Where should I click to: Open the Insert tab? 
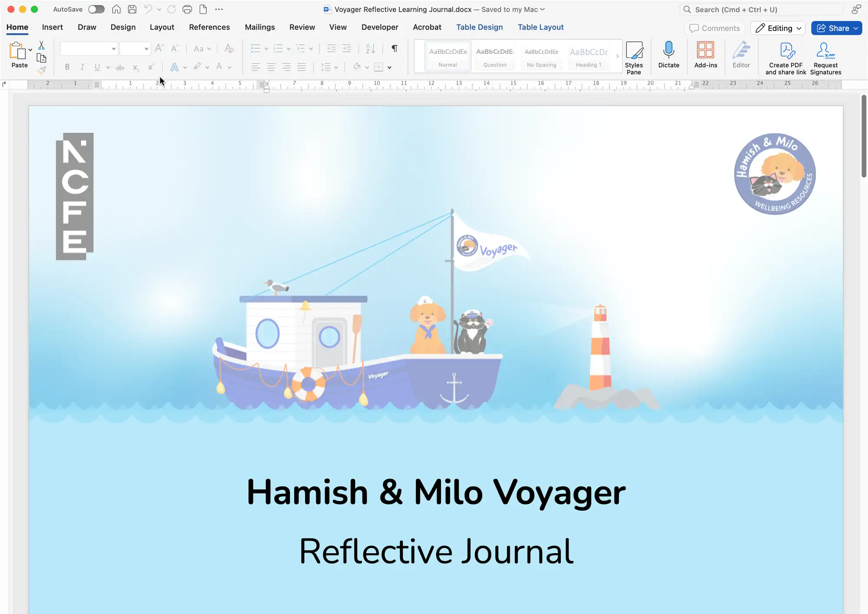coord(53,27)
